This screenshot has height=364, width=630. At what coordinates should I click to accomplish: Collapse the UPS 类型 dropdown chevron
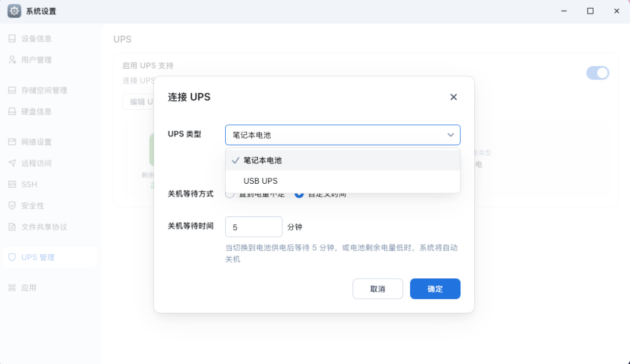pos(450,135)
